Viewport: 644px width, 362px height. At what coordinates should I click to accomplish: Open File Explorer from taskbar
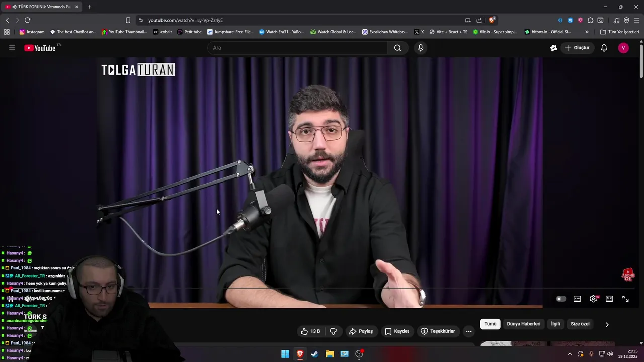[330, 354]
